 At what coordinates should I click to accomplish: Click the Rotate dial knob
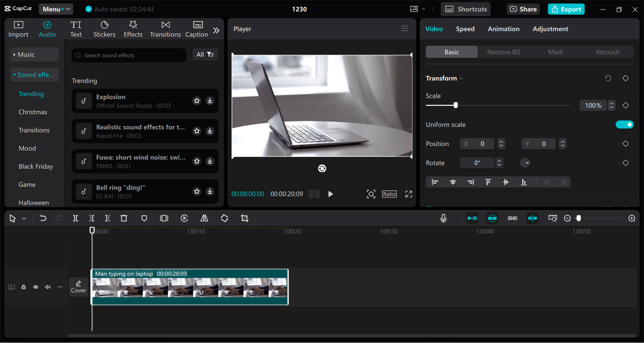point(525,163)
